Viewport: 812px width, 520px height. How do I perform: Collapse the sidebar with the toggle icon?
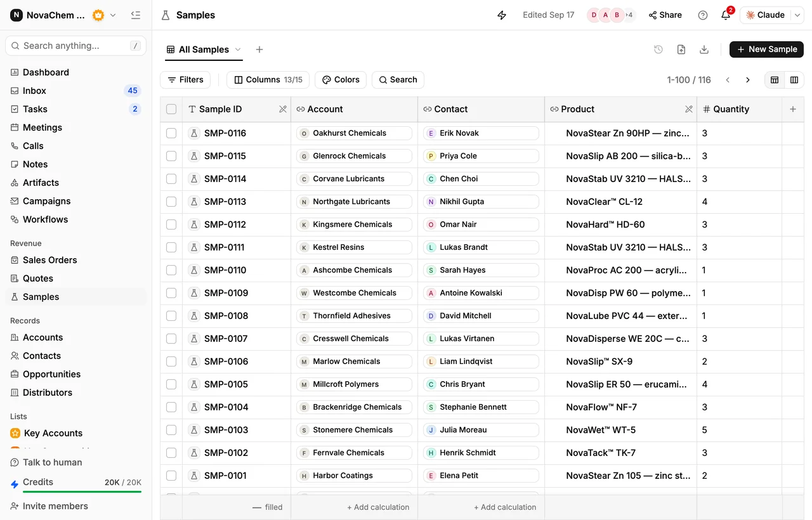[x=135, y=15]
